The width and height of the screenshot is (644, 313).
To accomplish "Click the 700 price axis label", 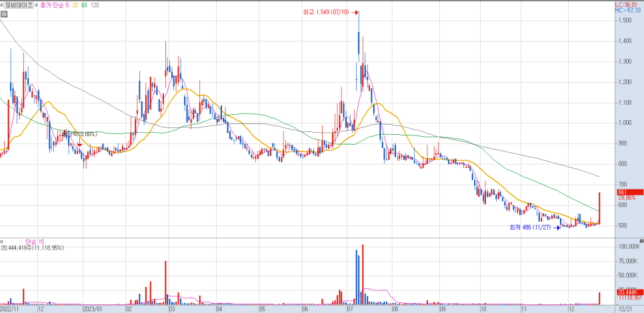I will point(623,184).
